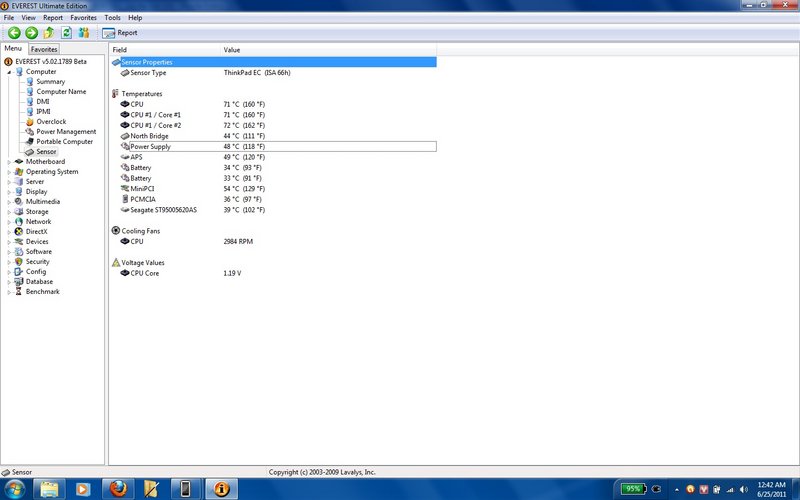Open Firefox from the taskbar
Viewport: 800px width, 500px height.
118,489
